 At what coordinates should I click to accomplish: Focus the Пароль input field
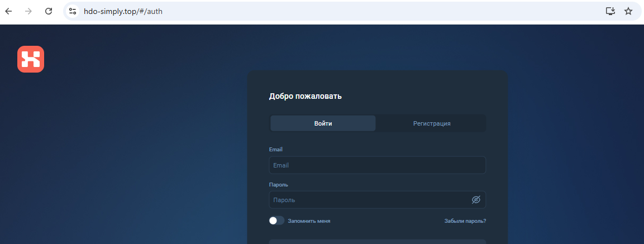[378, 200]
